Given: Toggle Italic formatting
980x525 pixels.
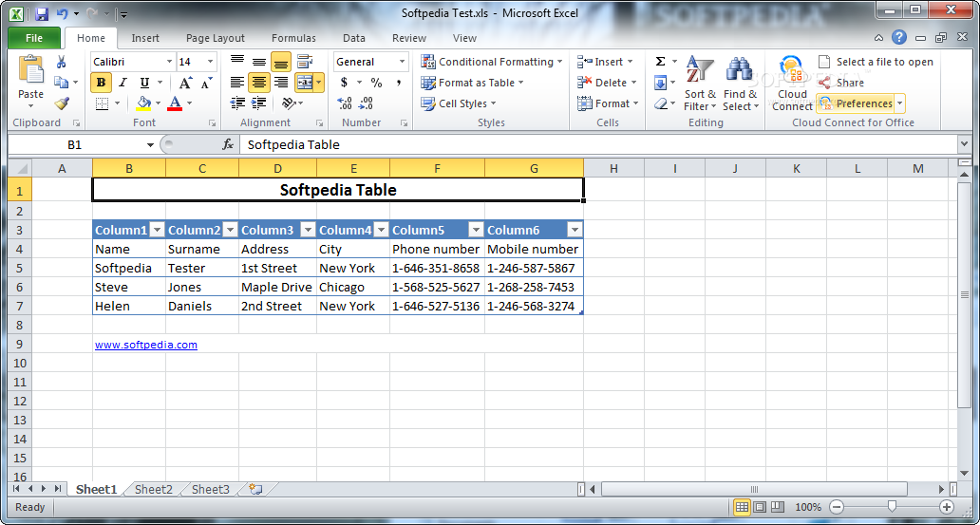Looking at the screenshot, I should click(x=122, y=83).
